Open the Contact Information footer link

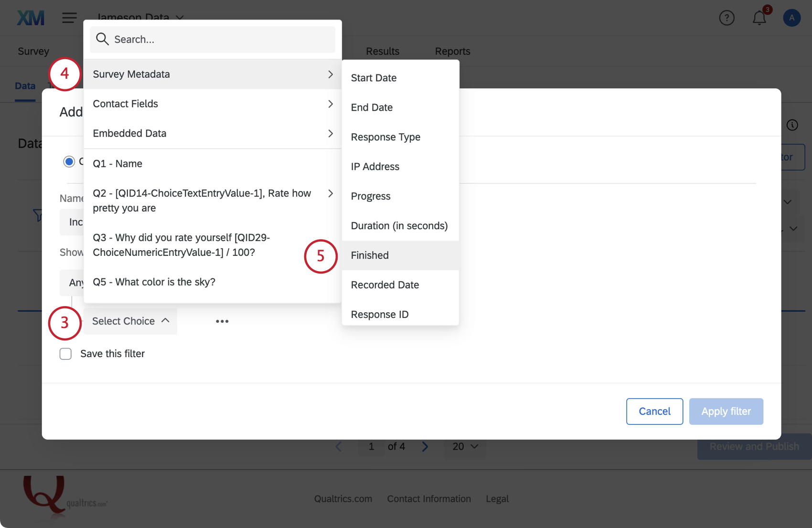429,498
